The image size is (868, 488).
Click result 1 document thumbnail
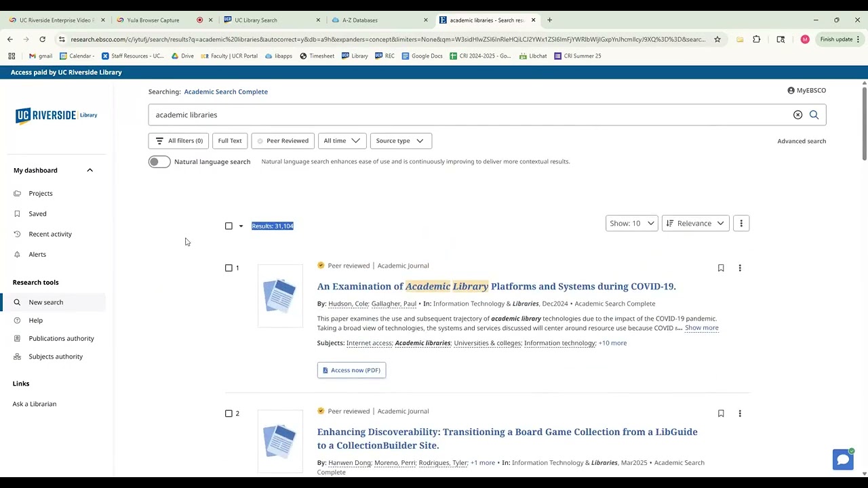280,296
